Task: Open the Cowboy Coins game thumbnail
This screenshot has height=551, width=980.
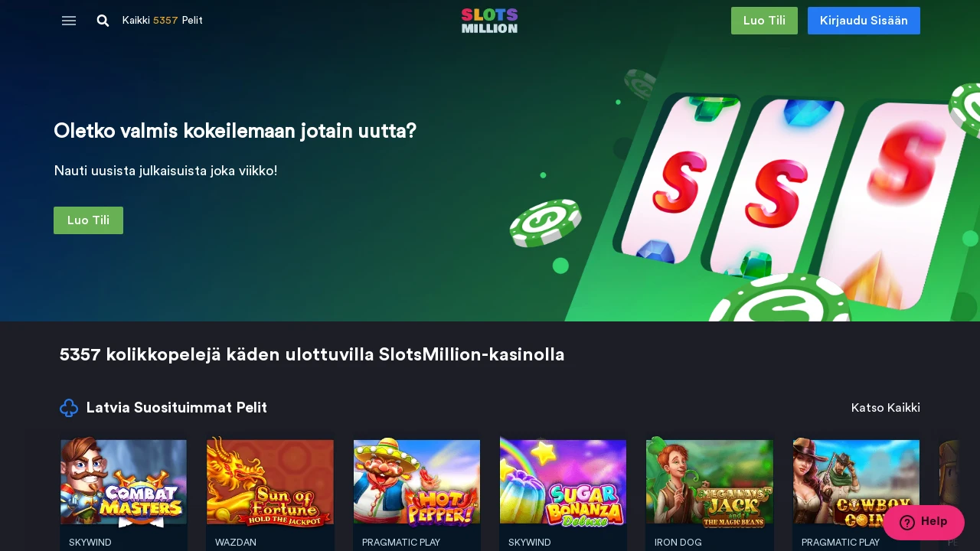Action: coord(856,482)
